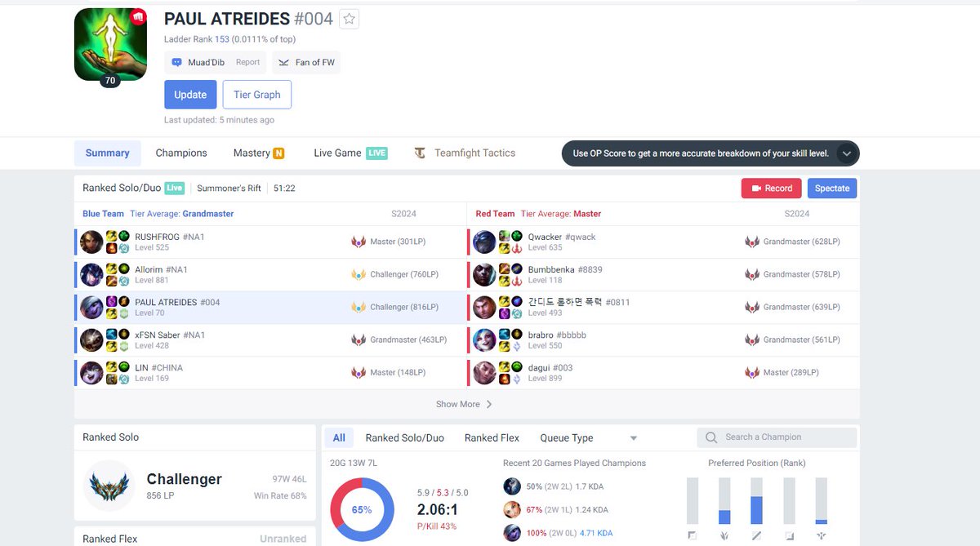Click the summoner profile icon showing level 70

coord(110,45)
